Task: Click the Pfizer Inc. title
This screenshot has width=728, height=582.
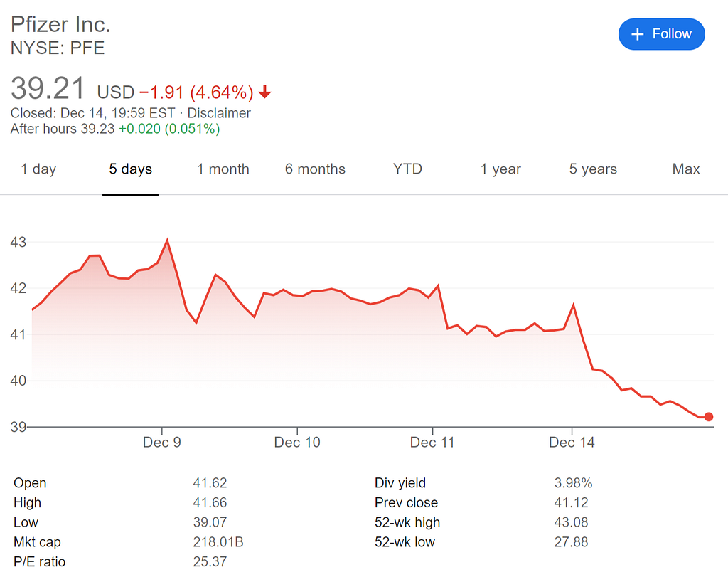Action: click(x=60, y=24)
